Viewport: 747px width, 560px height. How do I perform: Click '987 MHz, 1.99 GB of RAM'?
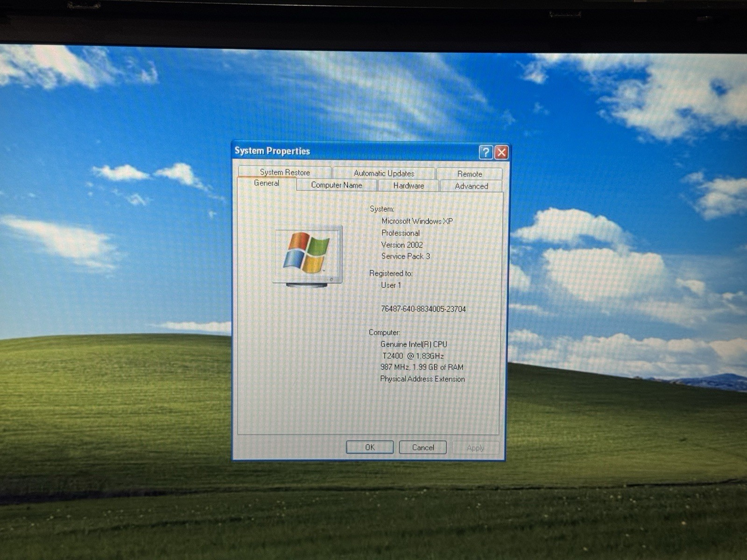click(x=422, y=367)
